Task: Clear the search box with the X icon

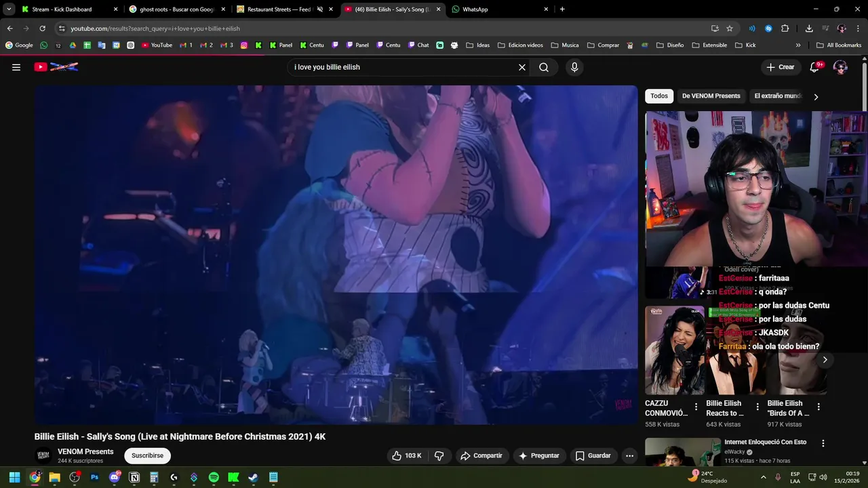Action: (x=522, y=67)
